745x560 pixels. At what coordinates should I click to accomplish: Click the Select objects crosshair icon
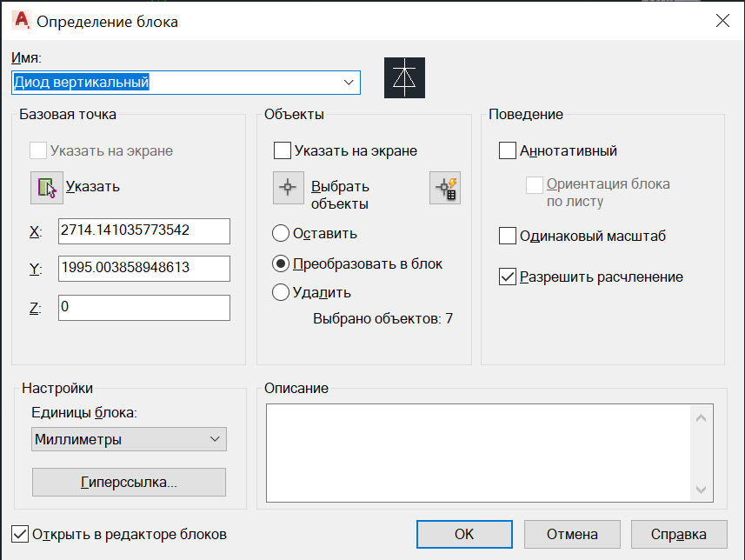point(288,188)
